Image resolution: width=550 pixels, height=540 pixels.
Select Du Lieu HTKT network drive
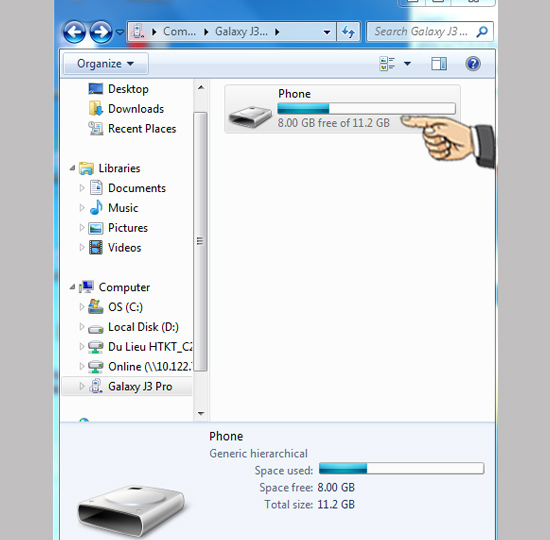click(x=150, y=347)
